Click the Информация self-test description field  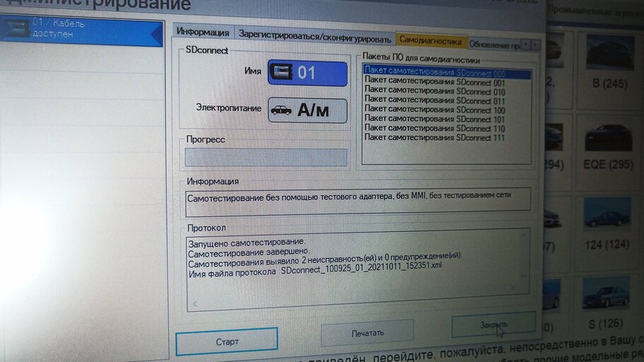(358, 202)
